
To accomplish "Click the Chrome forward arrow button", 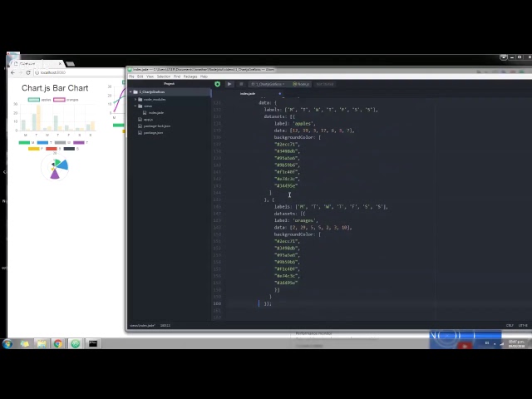I will click(20, 72).
